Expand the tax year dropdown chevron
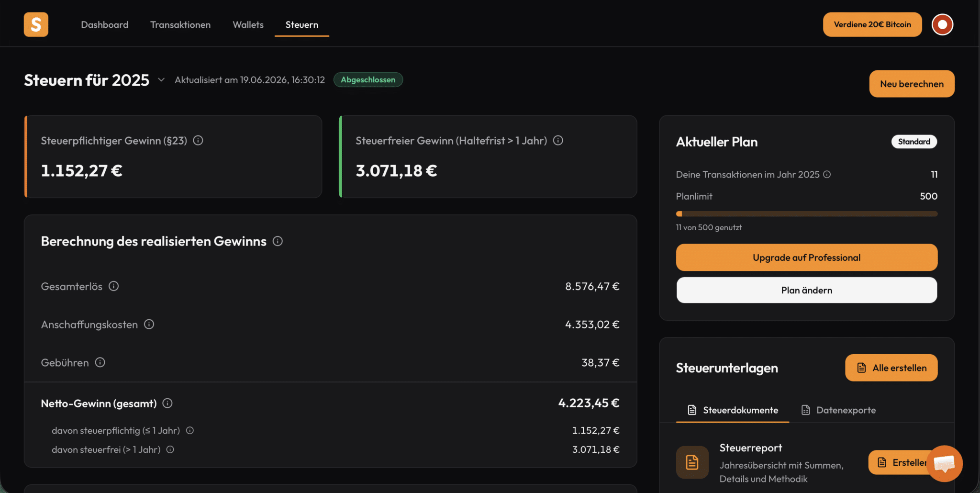 click(x=161, y=80)
